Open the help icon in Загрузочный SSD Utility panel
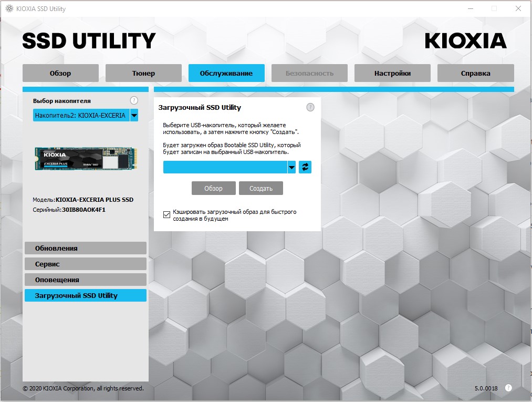 (310, 107)
